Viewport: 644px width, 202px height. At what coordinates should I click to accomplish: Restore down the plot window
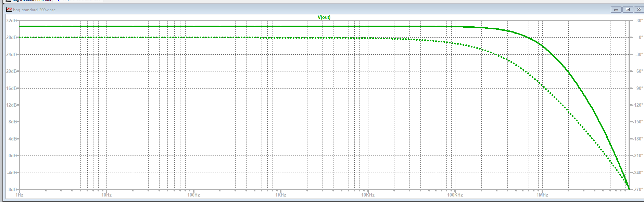[628, 10]
